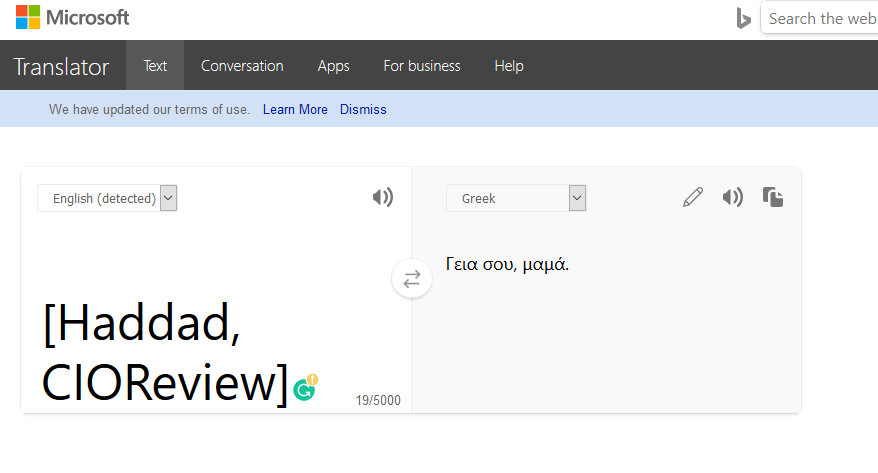Swap source and target languages
This screenshot has height=473, width=878.
(412, 278)
